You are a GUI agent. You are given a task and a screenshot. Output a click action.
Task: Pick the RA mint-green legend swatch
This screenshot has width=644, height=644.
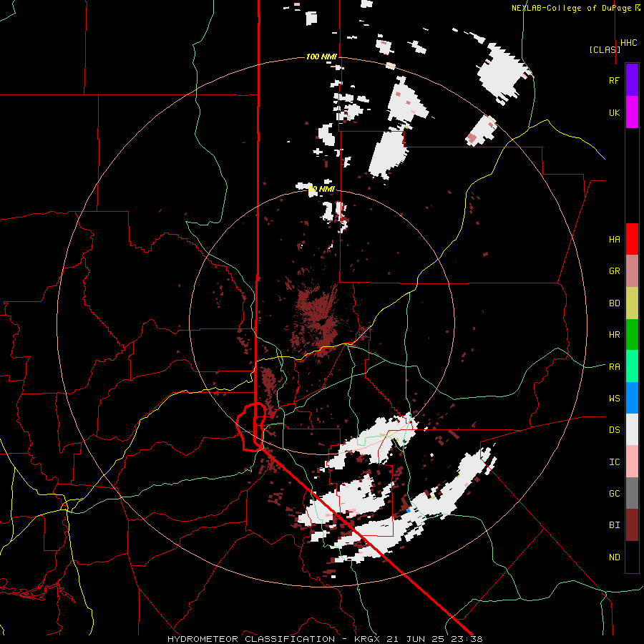pyautogui.click(x=632, y=366)
